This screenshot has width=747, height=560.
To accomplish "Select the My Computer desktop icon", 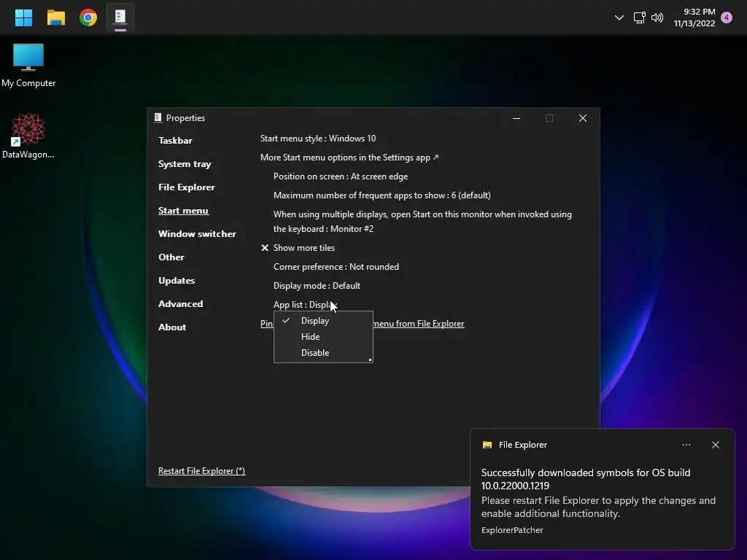I will point(28,66).
